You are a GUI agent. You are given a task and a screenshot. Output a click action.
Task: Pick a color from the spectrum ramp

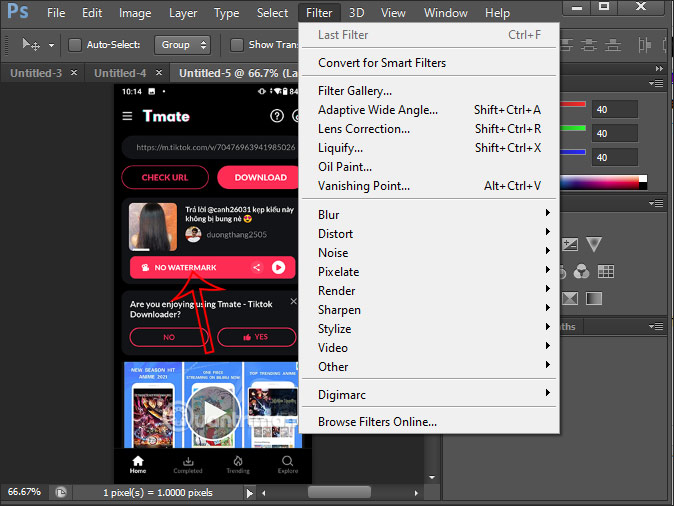tap(600, 183)
